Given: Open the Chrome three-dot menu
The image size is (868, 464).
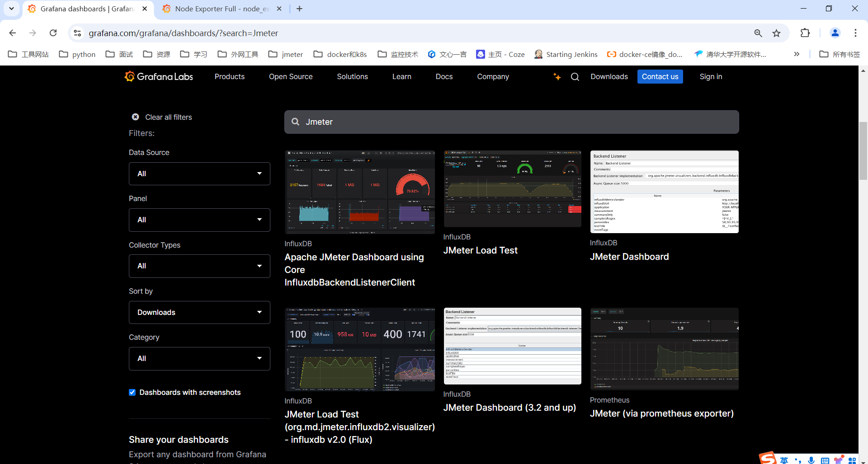Looking at the screenshot, I should coord(855,33).
